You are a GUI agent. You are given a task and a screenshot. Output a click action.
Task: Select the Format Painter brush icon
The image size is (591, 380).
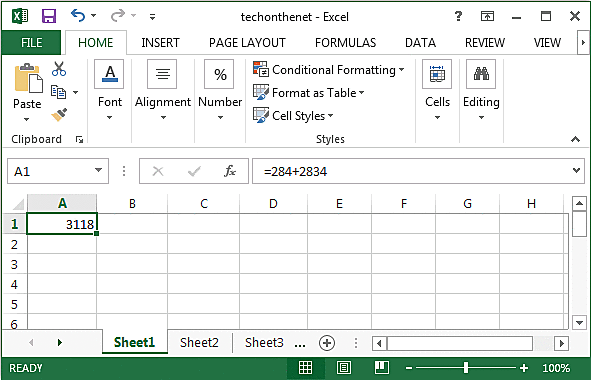(59, 115)
